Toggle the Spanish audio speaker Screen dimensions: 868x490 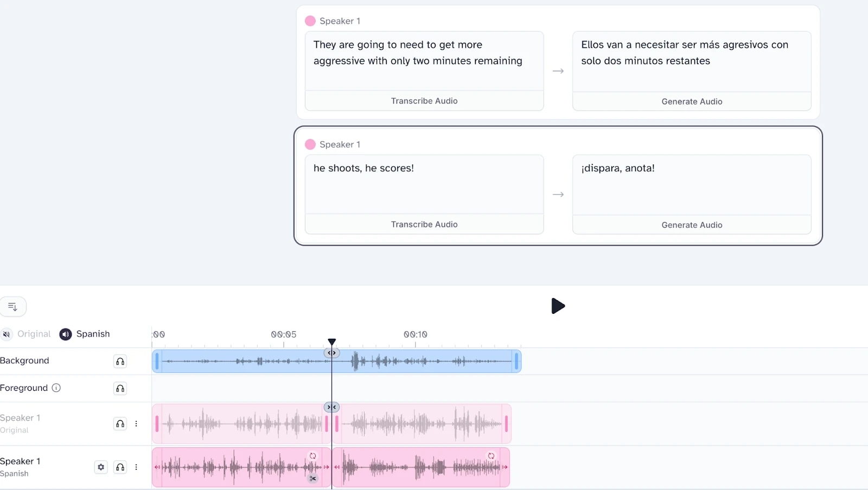coord(66,334)
